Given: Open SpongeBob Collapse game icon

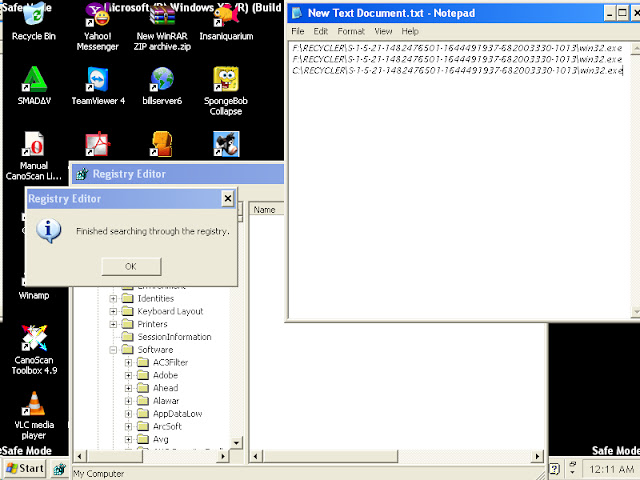Looking at the screenshot, I should pyautogui.click(x=226, y=91).
